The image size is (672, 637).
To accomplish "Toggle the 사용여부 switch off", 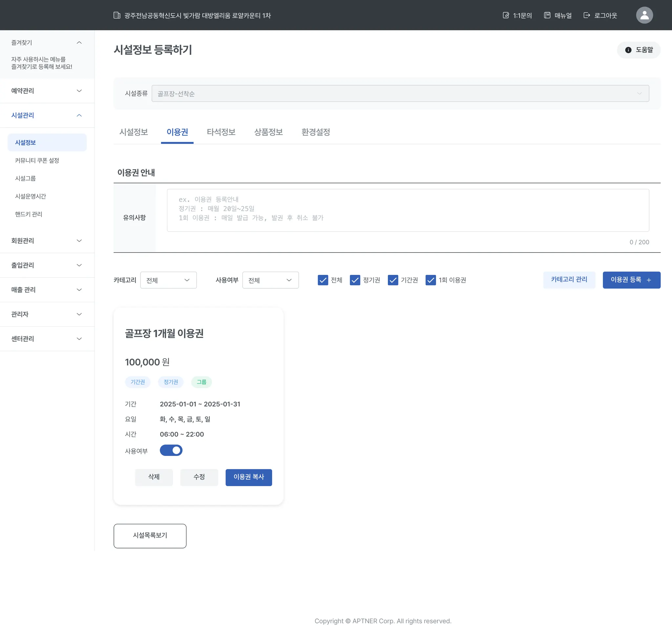I will tap(171, 450).
